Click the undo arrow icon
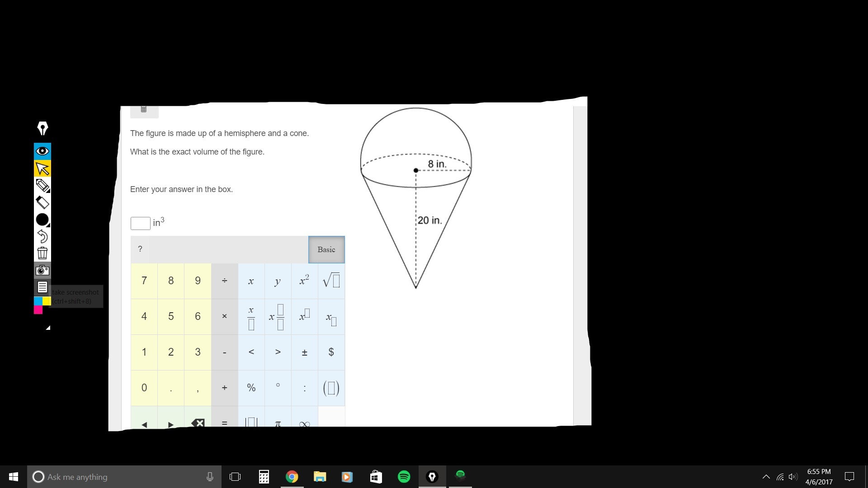 tap(42, 236)
